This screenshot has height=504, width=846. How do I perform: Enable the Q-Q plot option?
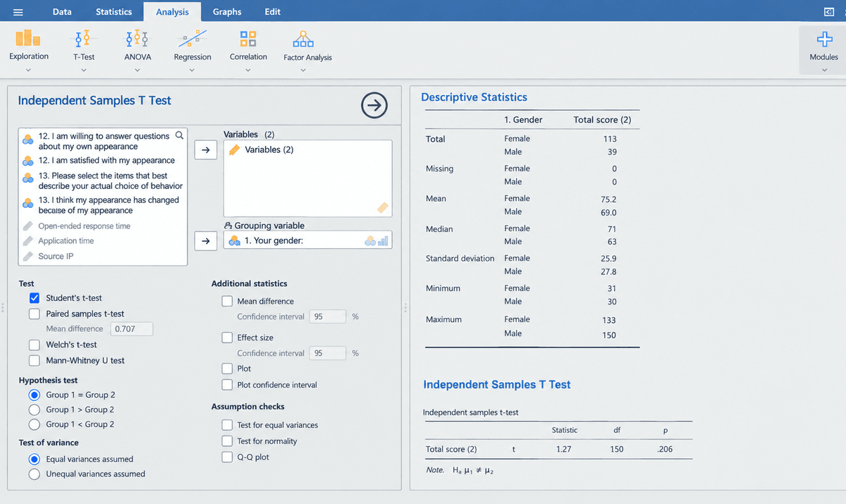tap(227, 457)
